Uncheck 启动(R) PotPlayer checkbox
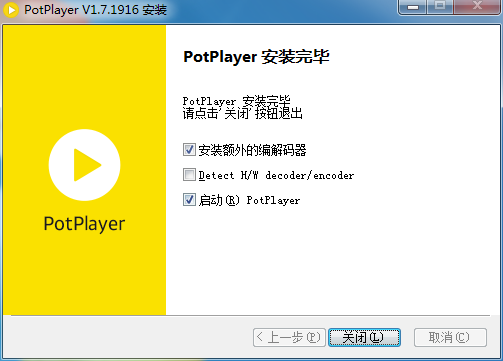The image size is (503, 361). click(189, 200)
